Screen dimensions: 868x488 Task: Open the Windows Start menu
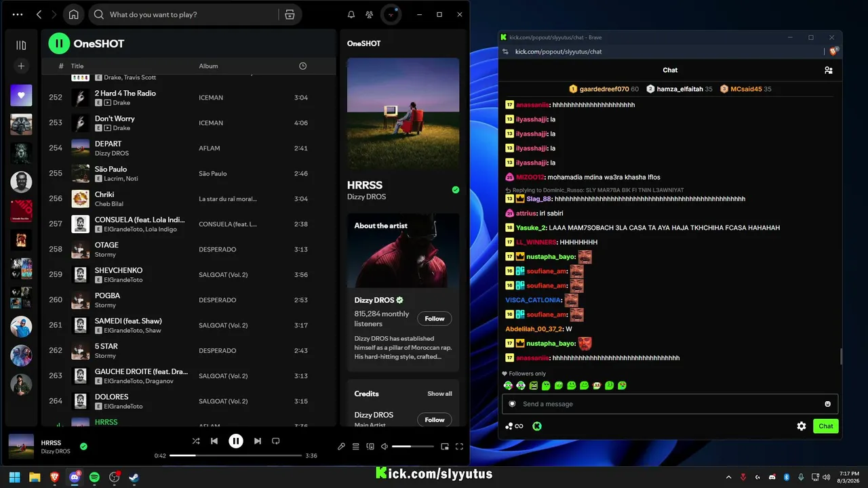coord(14,477)
